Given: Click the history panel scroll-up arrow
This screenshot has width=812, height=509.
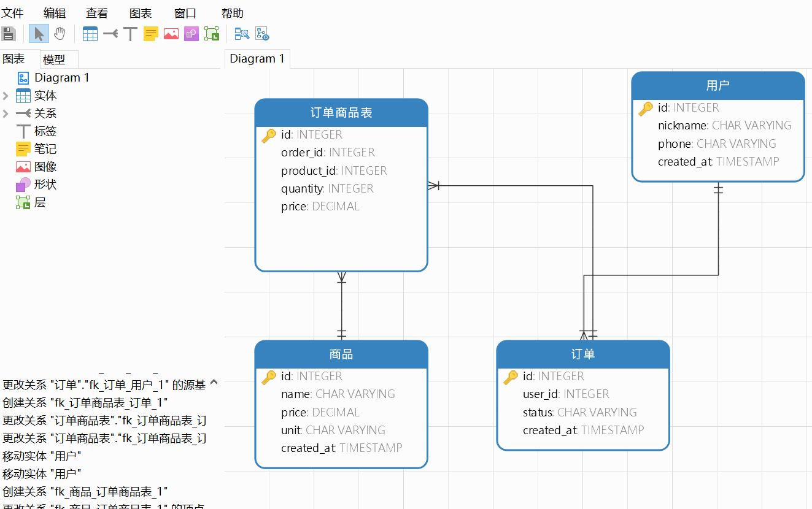Looking at the screenshot, I should point(214,383).
